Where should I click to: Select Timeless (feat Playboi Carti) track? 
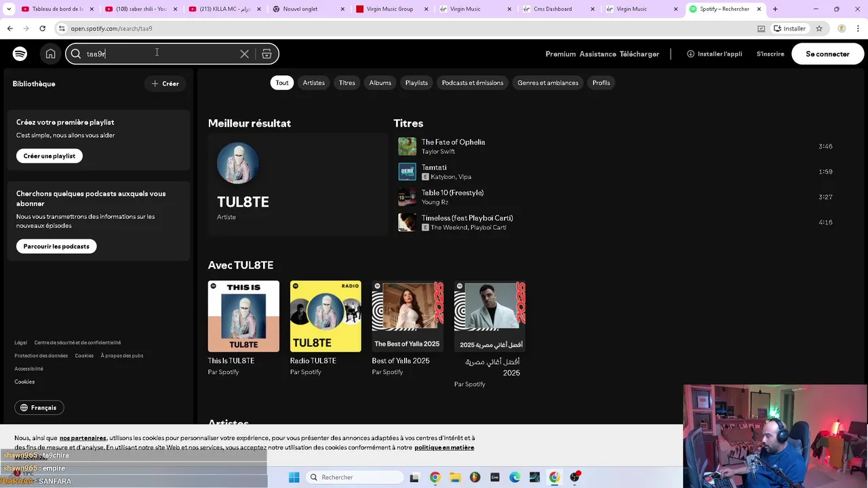[615, 222]
